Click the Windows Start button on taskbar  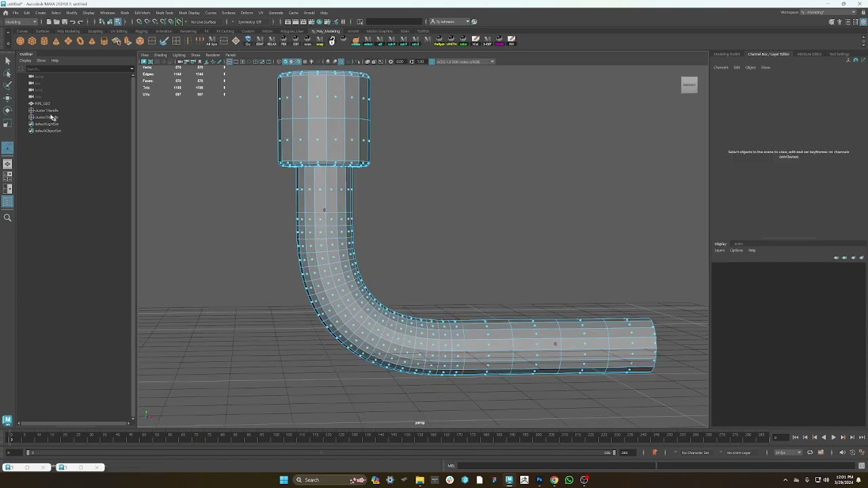pos(283,480)
